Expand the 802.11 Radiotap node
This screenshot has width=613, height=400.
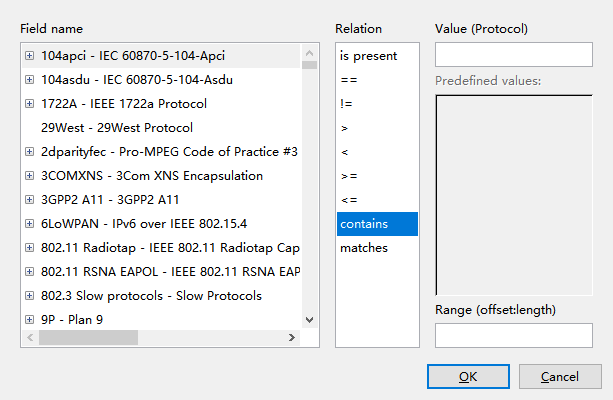click(29, 247)
